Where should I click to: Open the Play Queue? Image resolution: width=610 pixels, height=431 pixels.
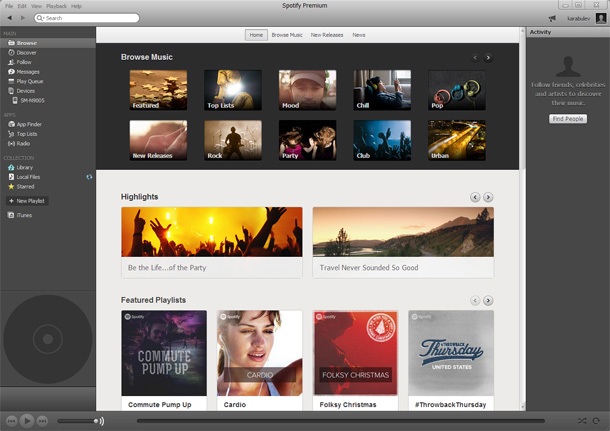[30, 81]
